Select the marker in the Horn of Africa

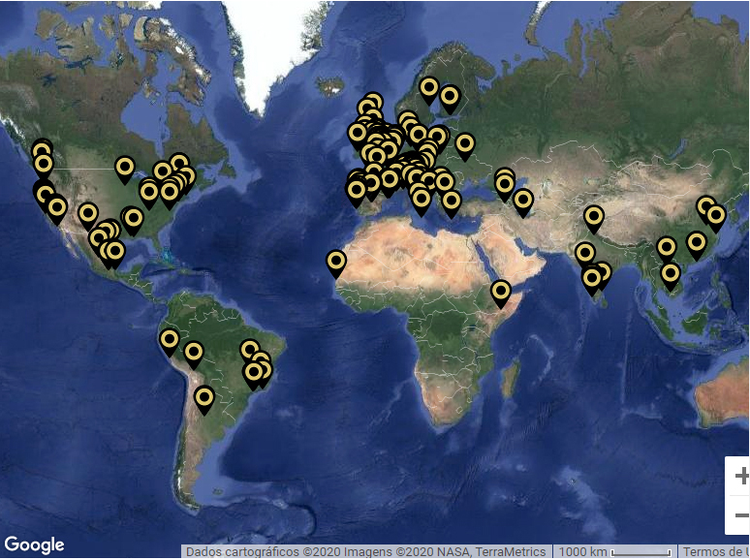point(501,294)
